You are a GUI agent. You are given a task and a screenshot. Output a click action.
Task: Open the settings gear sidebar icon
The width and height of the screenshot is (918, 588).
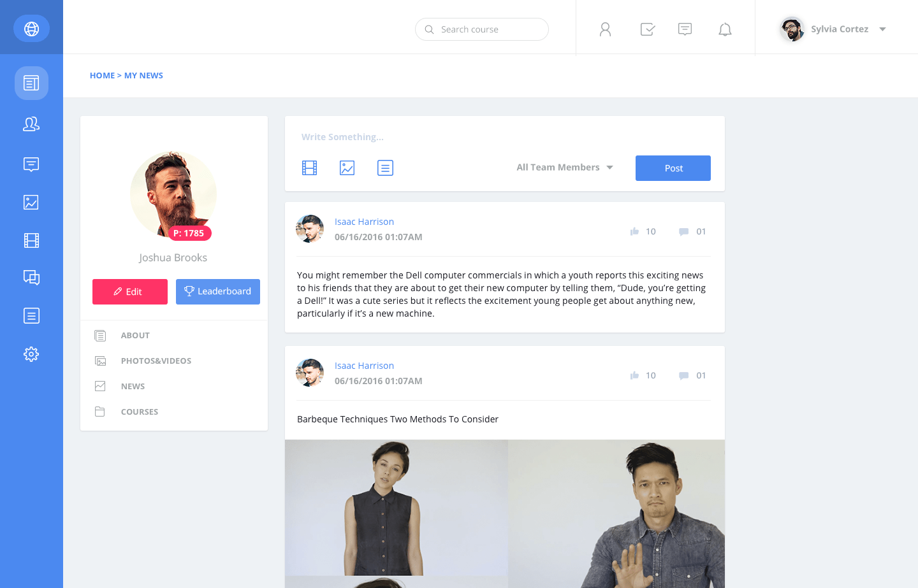(x=31, y=354)
